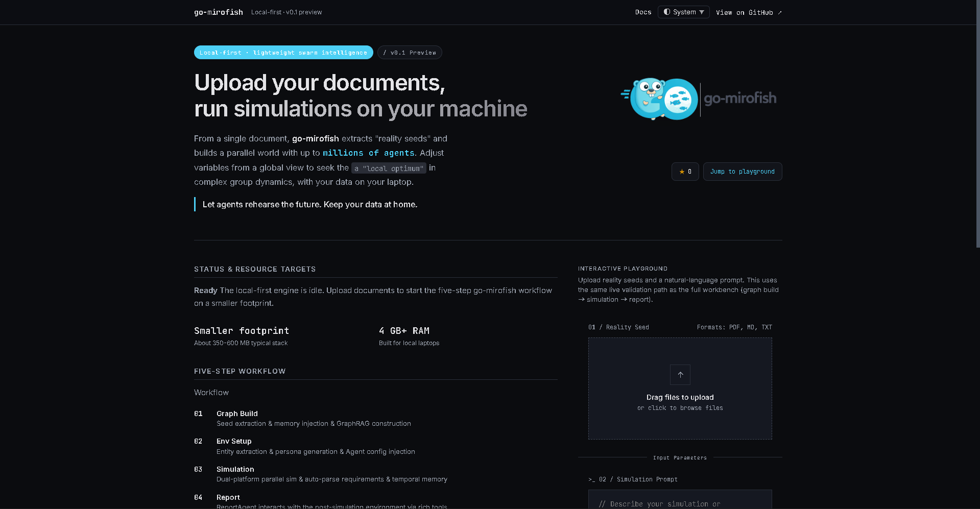Open the go-mirofish home logo link
The height and width of the screenshot is (509, 980).
click(x=219, y=12)
